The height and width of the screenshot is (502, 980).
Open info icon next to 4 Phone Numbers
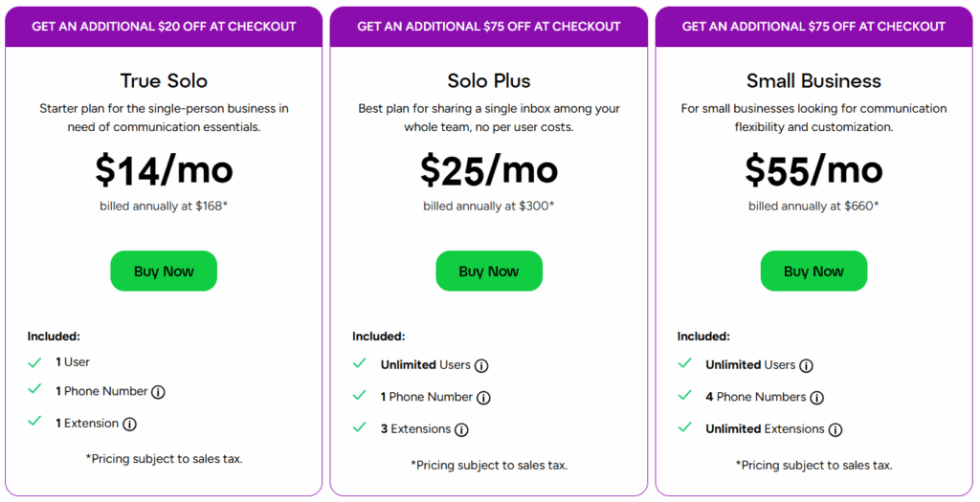point(816,398)
